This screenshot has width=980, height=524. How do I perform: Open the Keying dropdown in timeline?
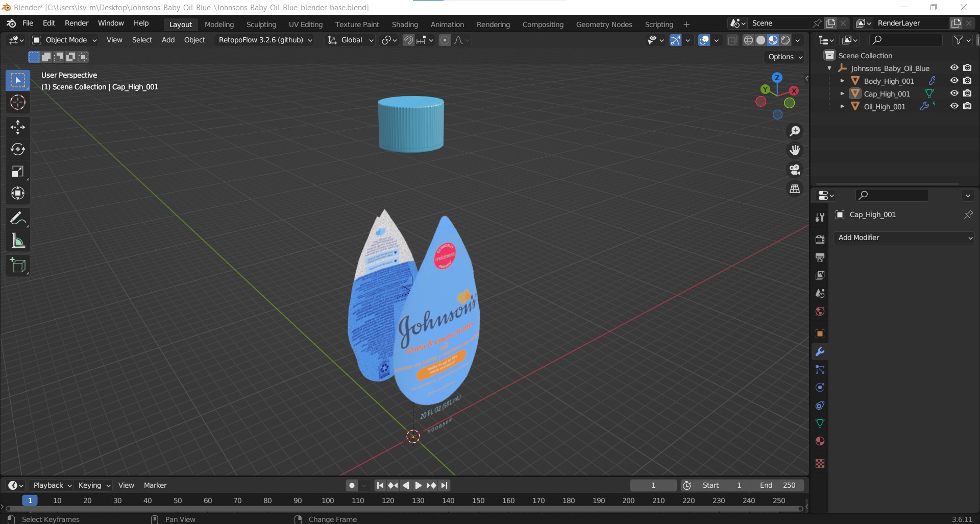coord(94,486)
